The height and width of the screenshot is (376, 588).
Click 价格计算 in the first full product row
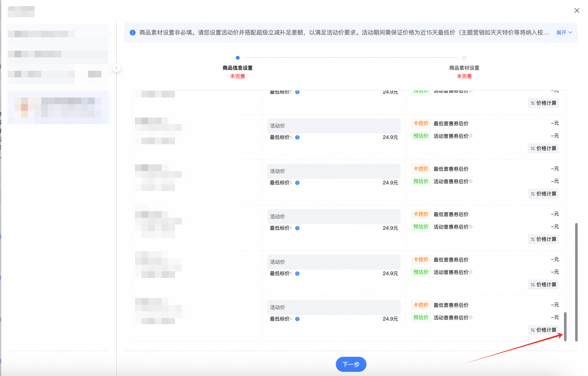coord(543,148)
